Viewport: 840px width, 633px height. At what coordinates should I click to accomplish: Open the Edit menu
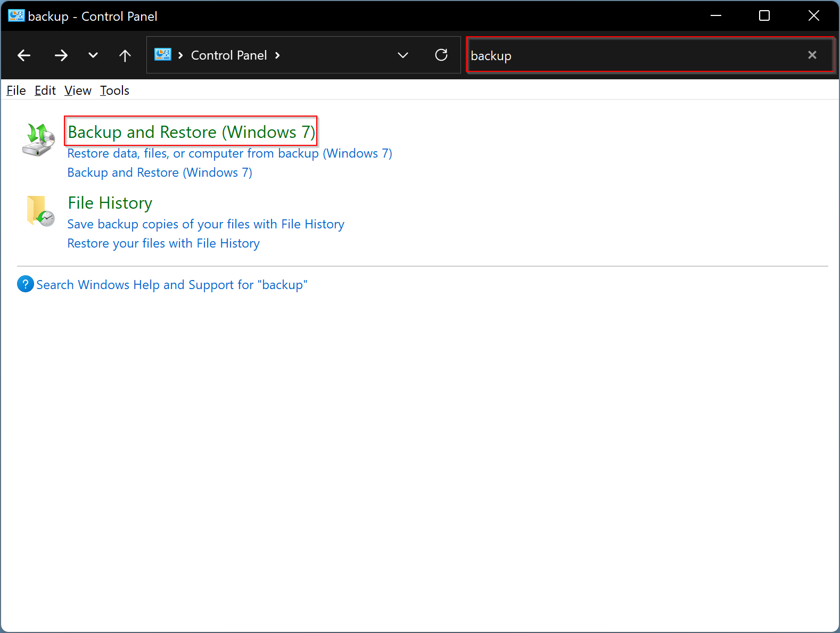point(45,91)
